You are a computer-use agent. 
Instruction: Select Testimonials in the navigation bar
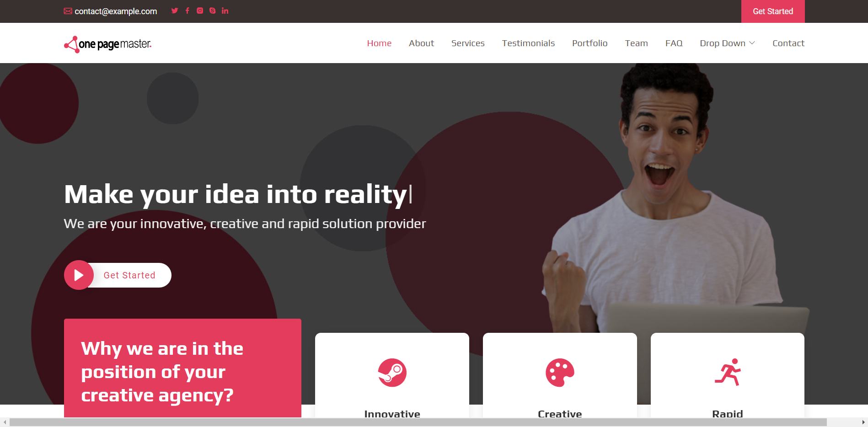coord(528,43)
